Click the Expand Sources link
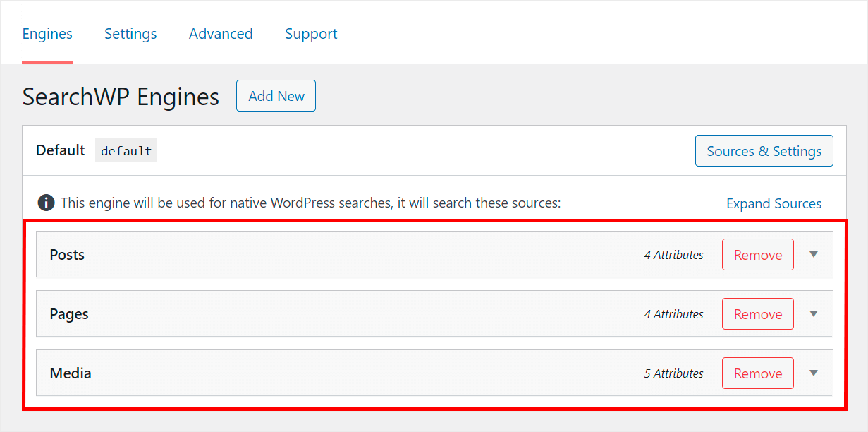This screenshot has width=868, height=432. pyautogui.click(x=774, y=203)
